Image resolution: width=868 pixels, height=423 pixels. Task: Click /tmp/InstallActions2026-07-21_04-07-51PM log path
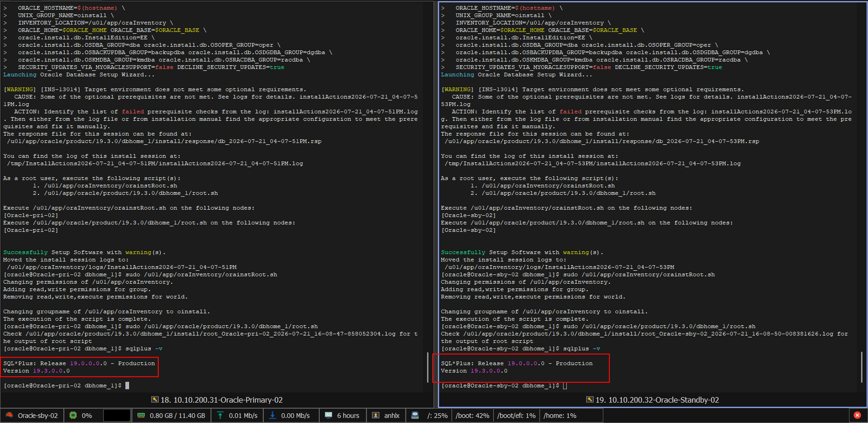pyautogui.click(x=155, y=163)
